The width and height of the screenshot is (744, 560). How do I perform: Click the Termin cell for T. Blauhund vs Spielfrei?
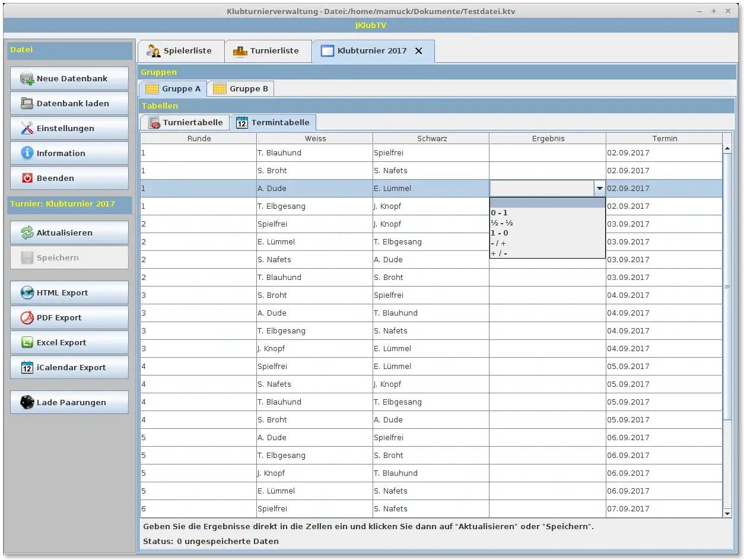663,153
